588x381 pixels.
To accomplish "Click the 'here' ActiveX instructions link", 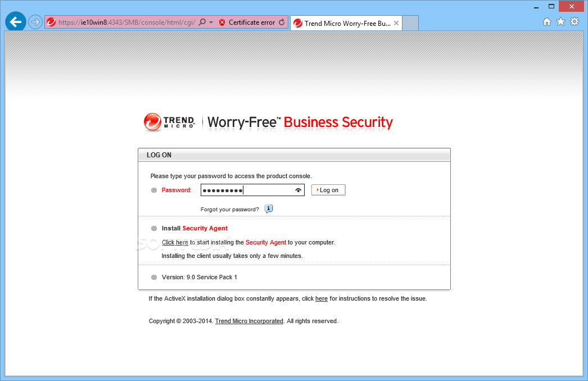I will 322,298.
